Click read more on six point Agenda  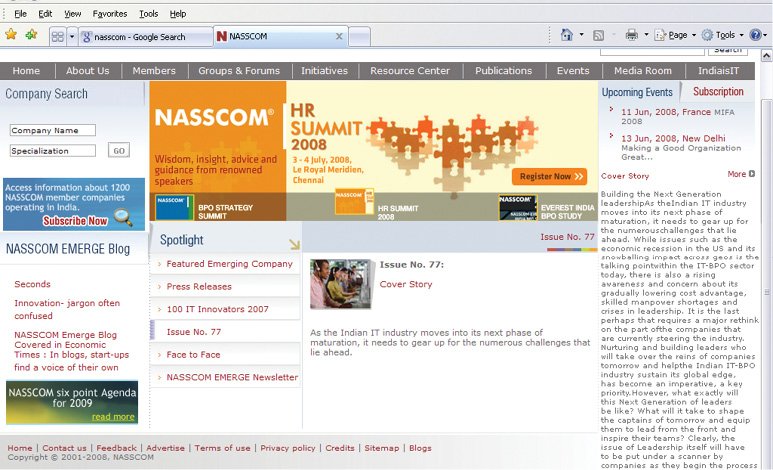[113, 417]
